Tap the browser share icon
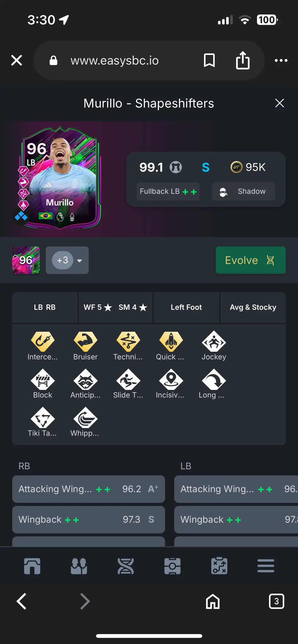This screenshot has width=298, height=644. 243,60
